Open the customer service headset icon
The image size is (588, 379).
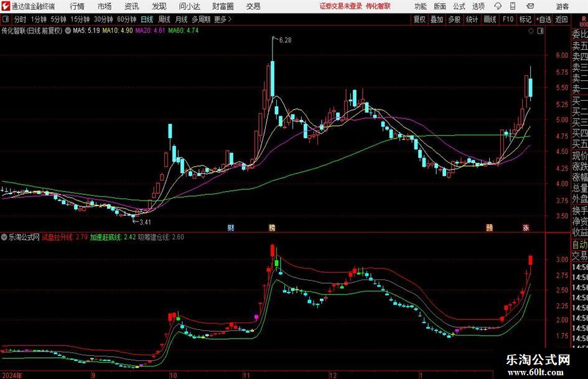(x=498, y=6)
